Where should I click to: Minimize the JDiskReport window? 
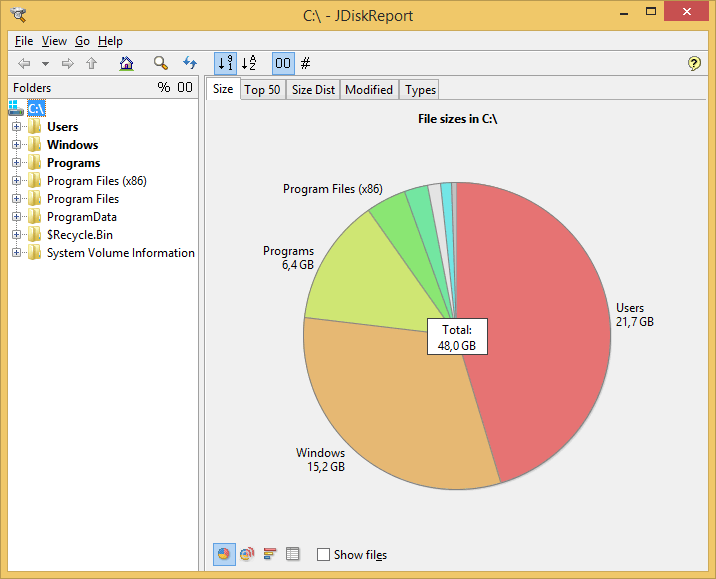point(624,12)
